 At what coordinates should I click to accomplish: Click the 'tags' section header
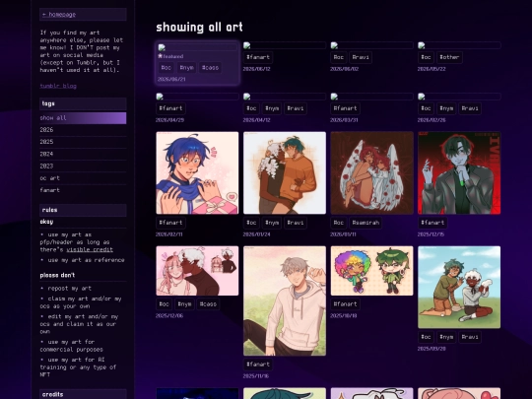click(83, 103)
